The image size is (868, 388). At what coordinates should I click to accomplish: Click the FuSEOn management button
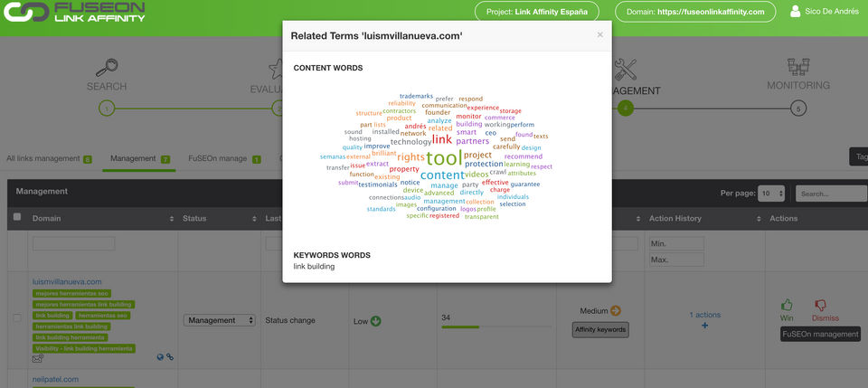click(820, 334)
